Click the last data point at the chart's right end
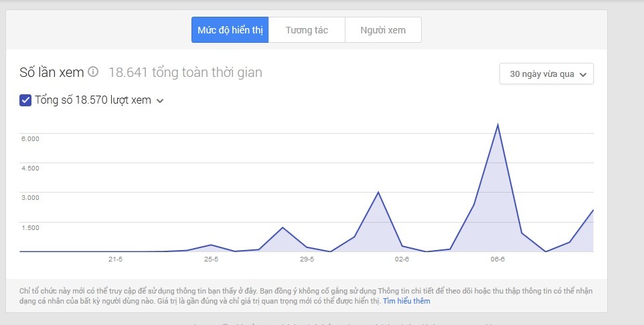 [593, 210]
